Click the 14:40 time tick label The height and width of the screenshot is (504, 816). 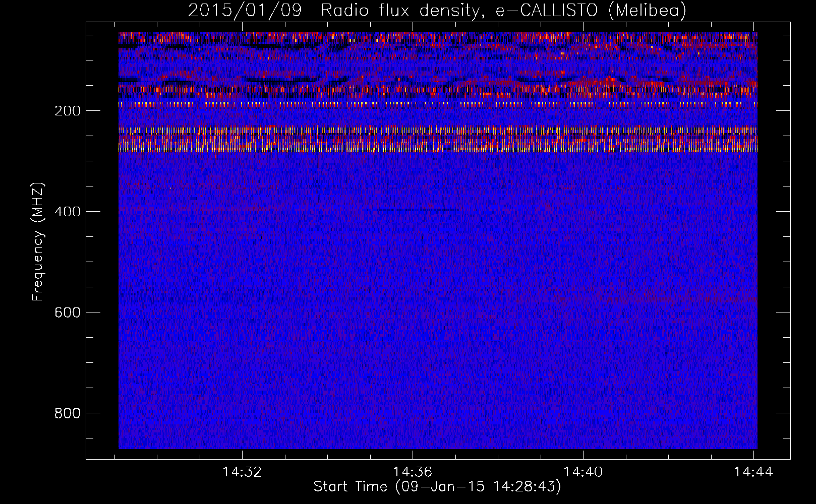click(583, 472)
